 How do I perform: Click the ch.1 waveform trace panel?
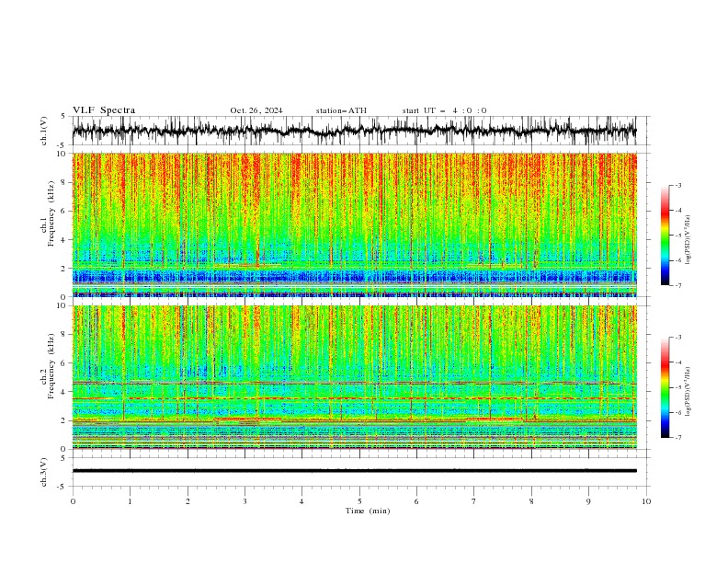[355, 131]
